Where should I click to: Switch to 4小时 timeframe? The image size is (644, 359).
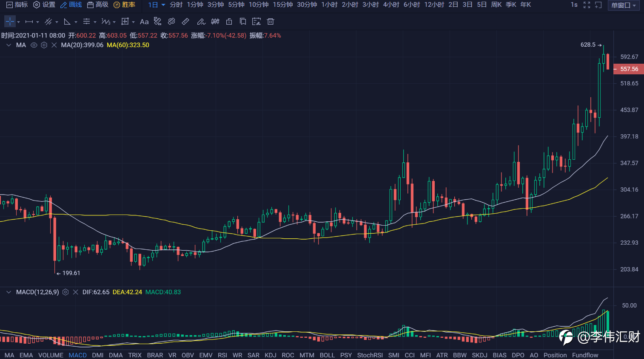391,5
